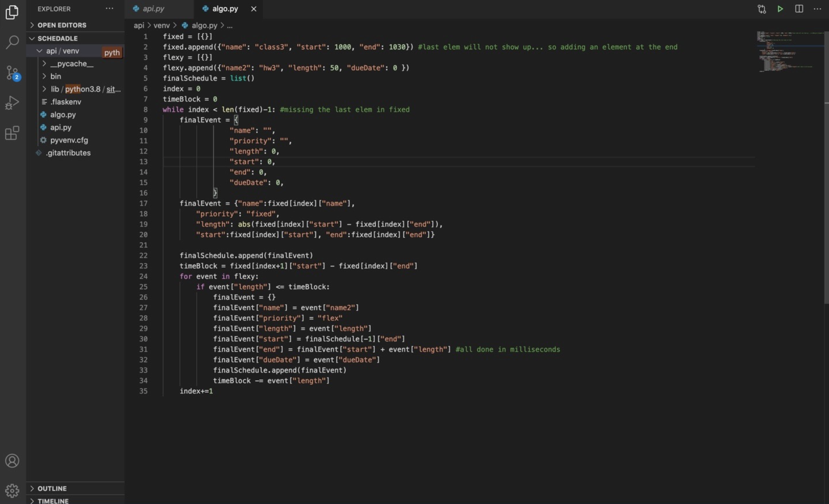Expand the __pycache__ folder
Screen dimensions: 829x504
pos(72,64)
